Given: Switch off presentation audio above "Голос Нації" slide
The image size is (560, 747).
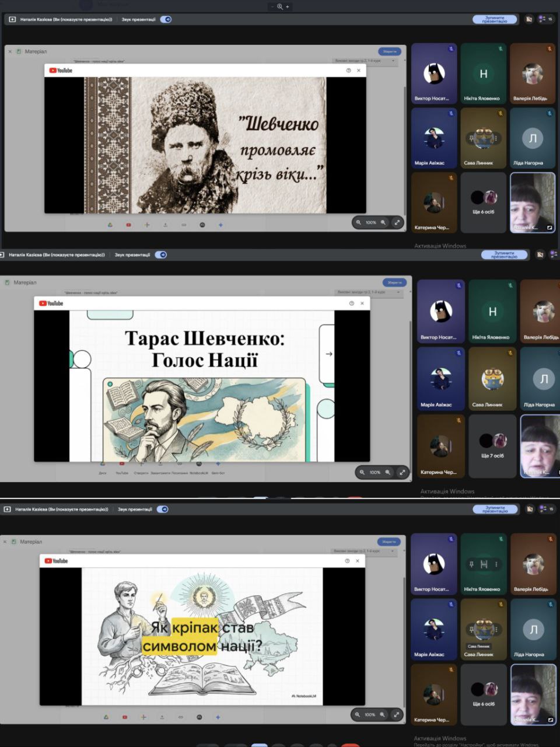Looking at the screenshot, I should (161, 255).
